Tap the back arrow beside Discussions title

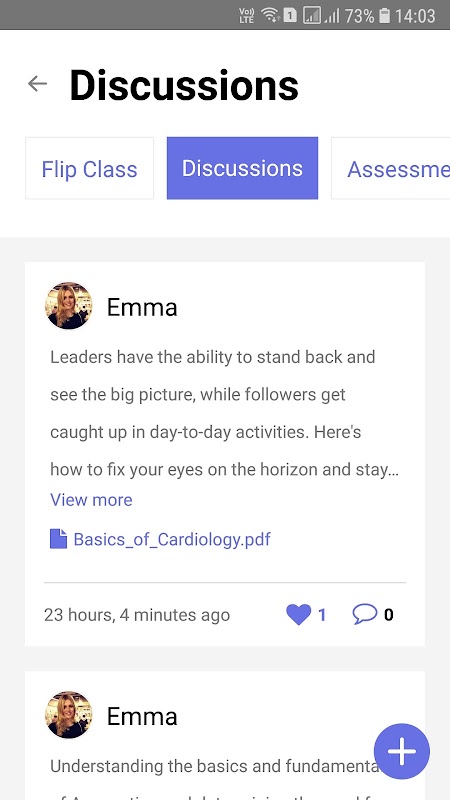tap(37, 84)
